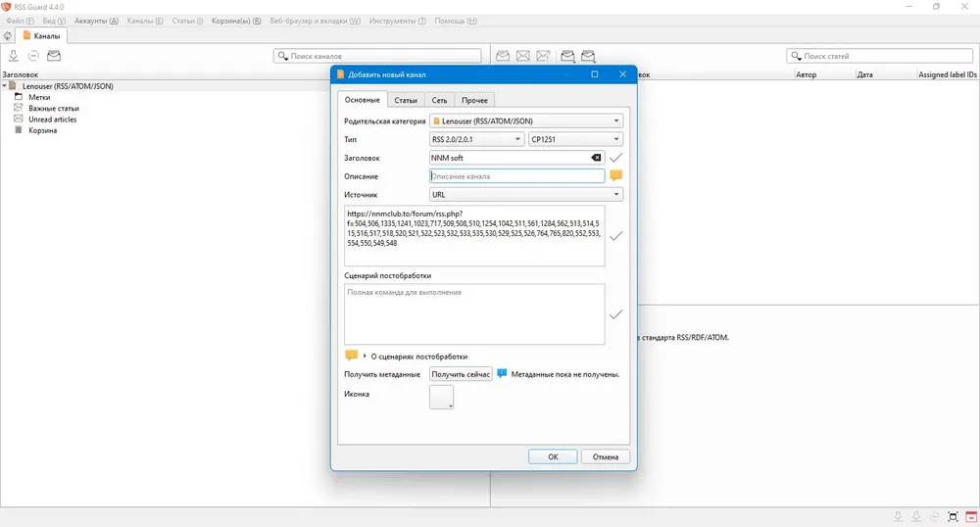Screen dimensions: 980x527
Task: Click the Описание канала input field
Action: coord(516,176)
